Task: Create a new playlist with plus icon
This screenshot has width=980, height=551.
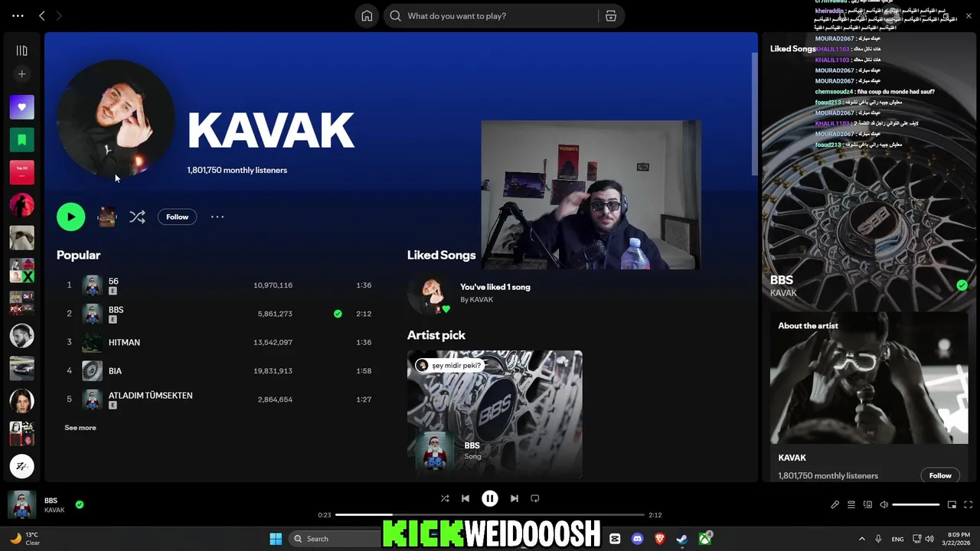Action: (21, 74)
